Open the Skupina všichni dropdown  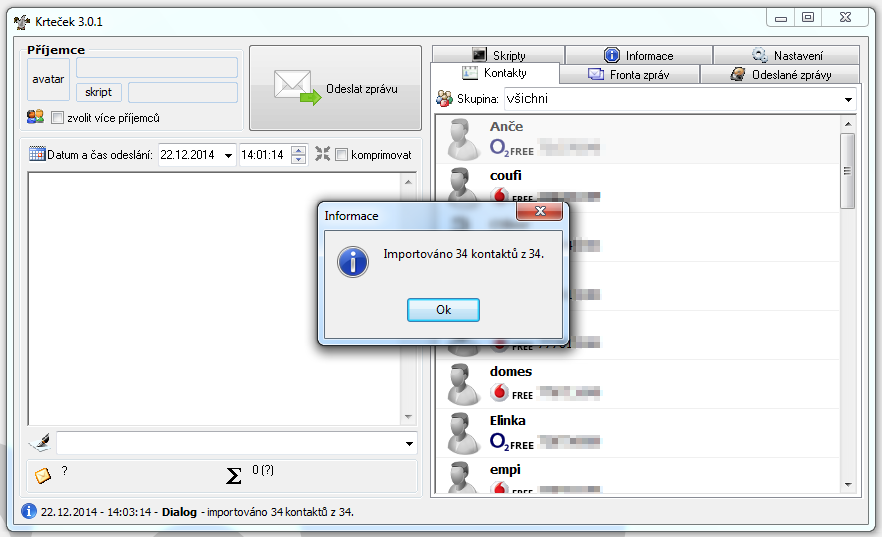(x=848, y=99)
